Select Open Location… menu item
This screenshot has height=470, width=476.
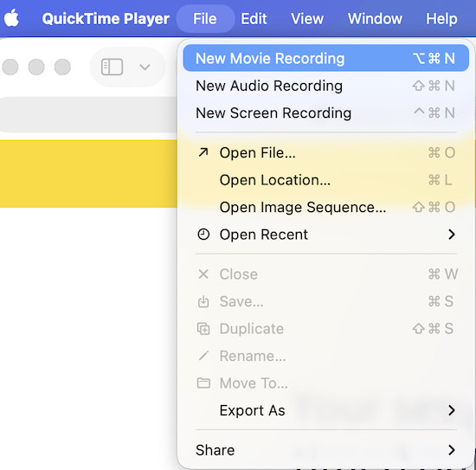point(326,180)
